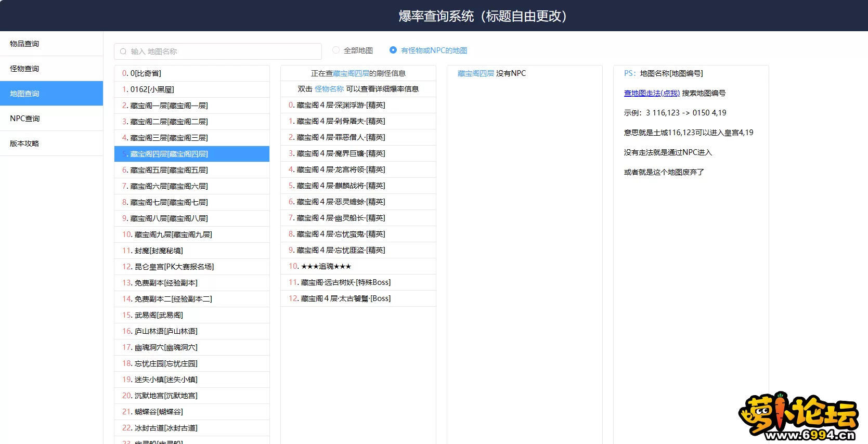Select map 藏宝阁二层[藏宝阁二层]
The height and width of the screenshot is (444, 868).
(192, 122)
